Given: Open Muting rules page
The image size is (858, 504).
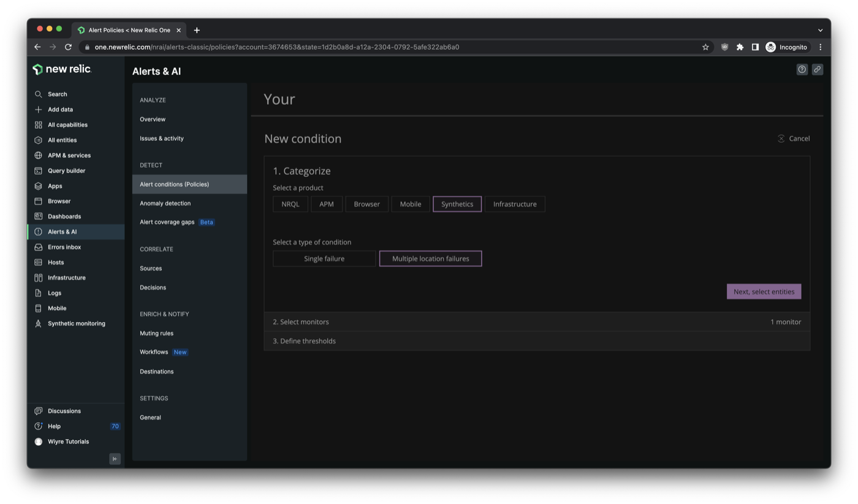Looking at the screenshot, I should coord(156,333).
